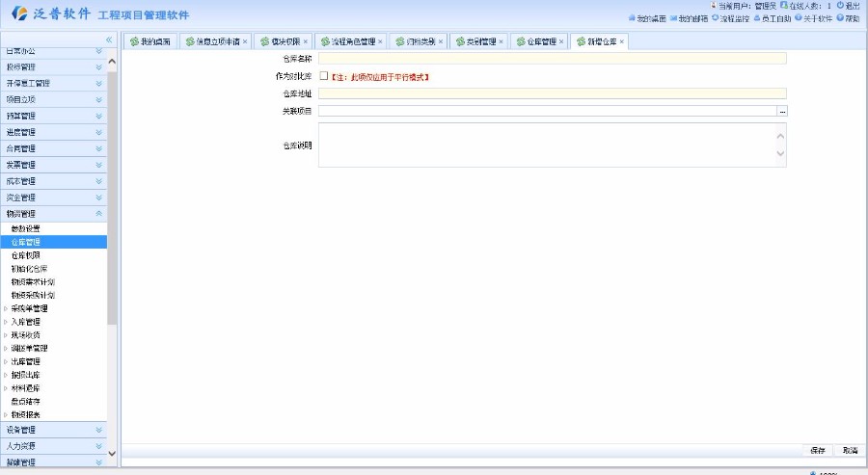
Task: Click the 保存 save button
Action: pyautogui.click(x=816, y=450)
